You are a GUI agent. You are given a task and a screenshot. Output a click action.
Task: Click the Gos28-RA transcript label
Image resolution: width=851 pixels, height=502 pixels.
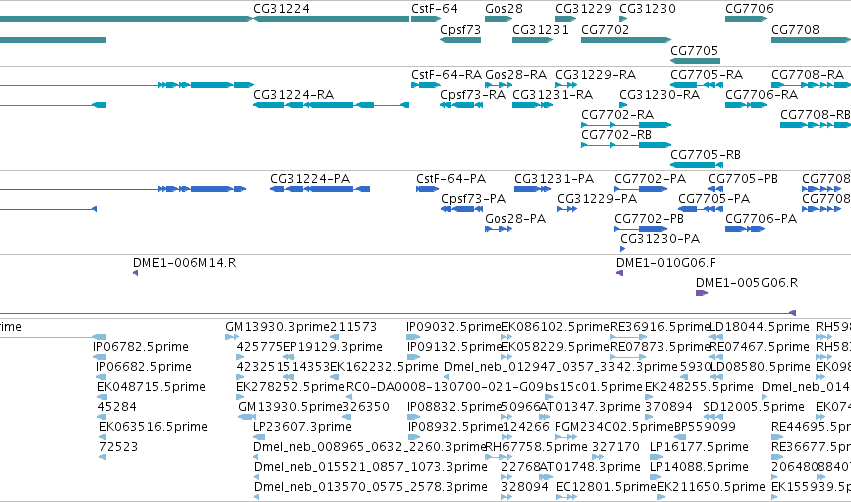click(x=516, y=74)
